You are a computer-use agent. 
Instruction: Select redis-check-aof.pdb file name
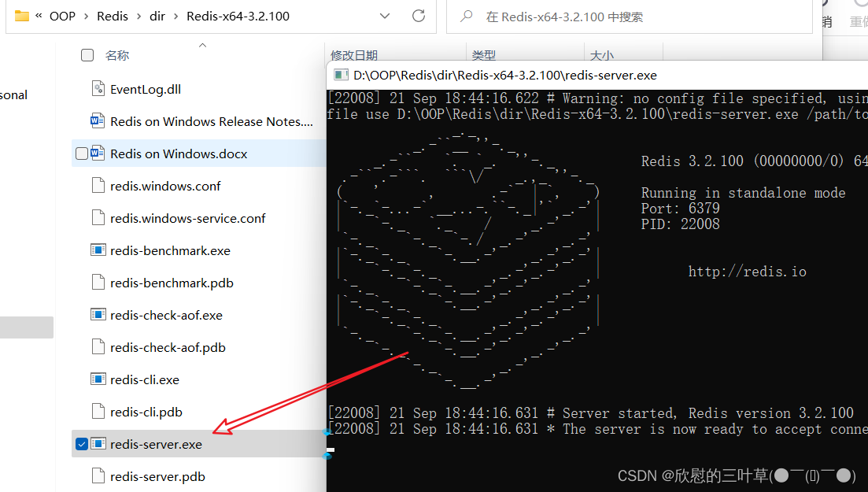coord(168,347)
